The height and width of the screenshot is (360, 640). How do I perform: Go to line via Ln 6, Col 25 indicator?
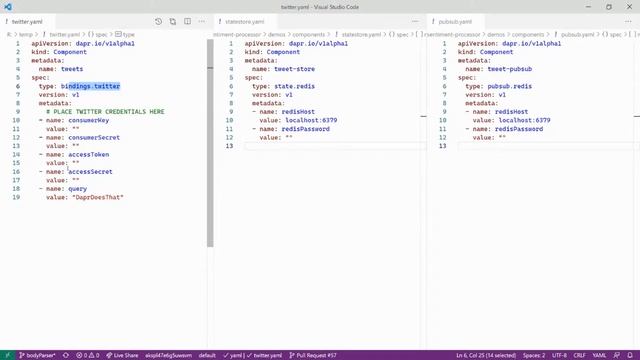click(486, 355)
